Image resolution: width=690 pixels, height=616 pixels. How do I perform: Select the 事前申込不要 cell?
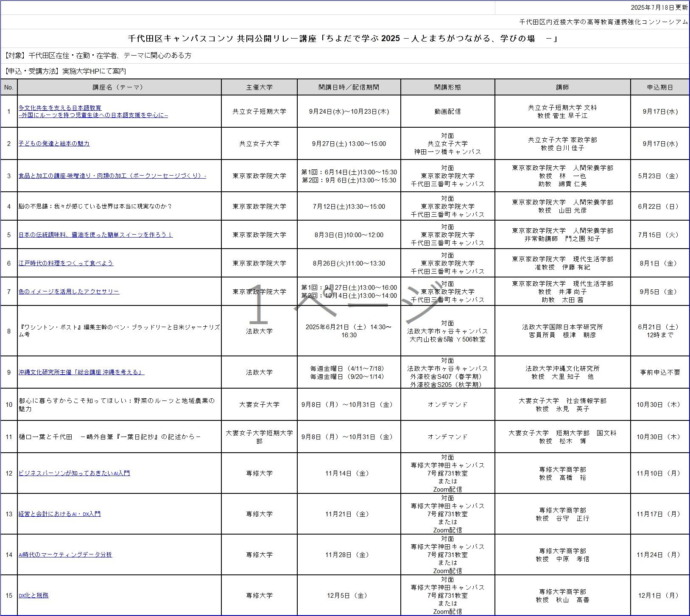660,372
